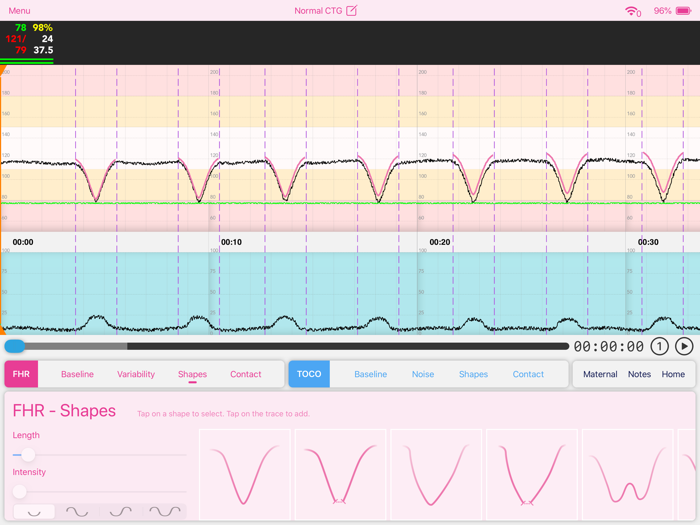
Task: Open the Notes panel
Action: [639, 374]
